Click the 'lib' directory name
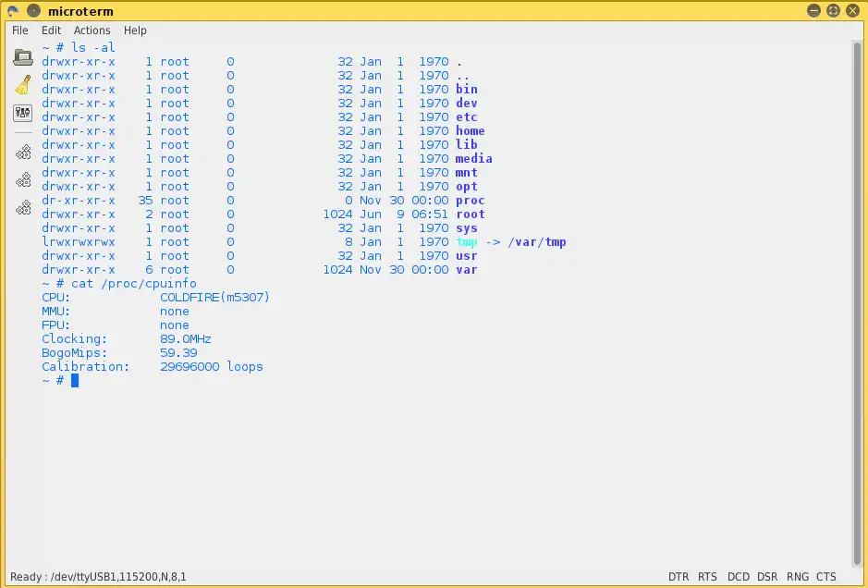Image resolution: width=868 pixels, height=588 pixels. coord(467,144)
